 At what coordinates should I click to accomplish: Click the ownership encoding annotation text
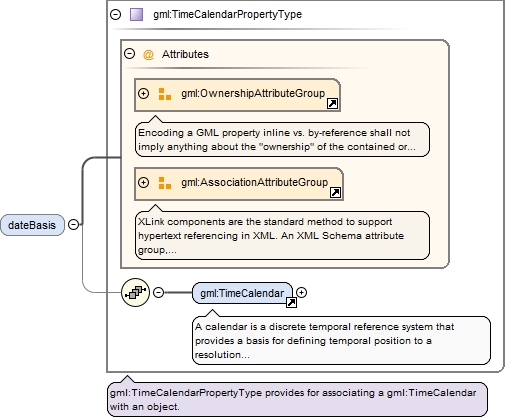pyautogui.click(x=277, y=140)
